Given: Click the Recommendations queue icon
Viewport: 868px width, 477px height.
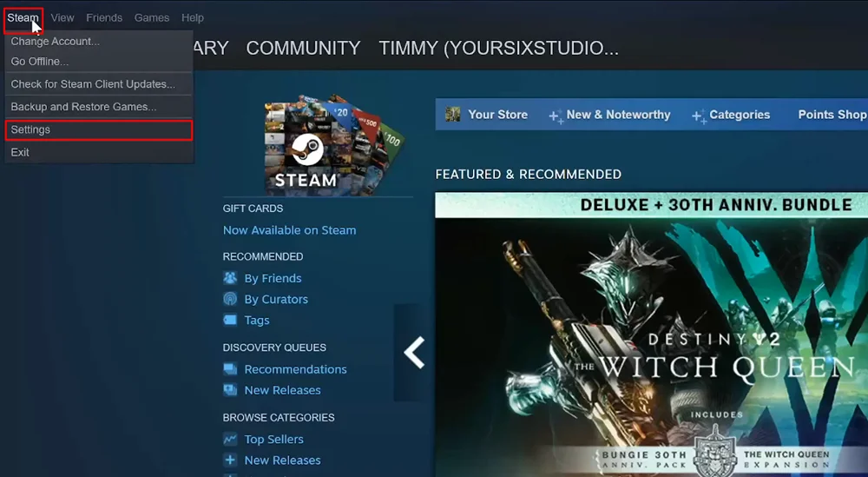Looking at the screenshot, I should point(230,369).
